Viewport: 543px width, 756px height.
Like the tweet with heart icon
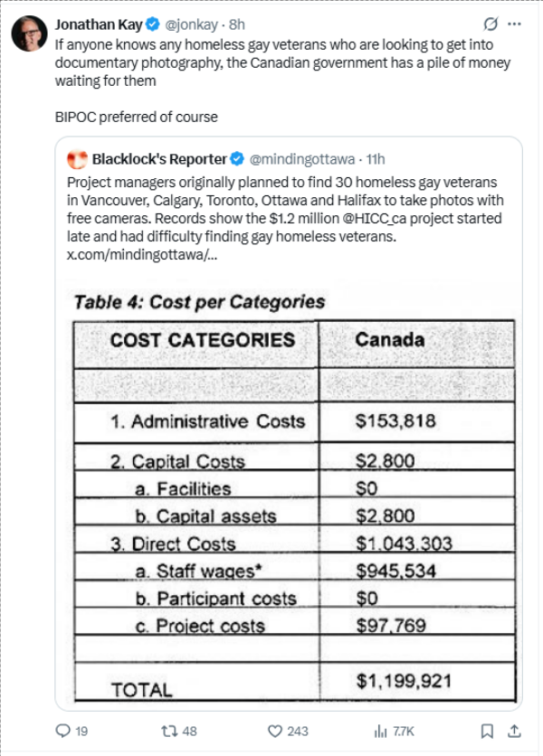pyautogui.click(x=278, y=731)
